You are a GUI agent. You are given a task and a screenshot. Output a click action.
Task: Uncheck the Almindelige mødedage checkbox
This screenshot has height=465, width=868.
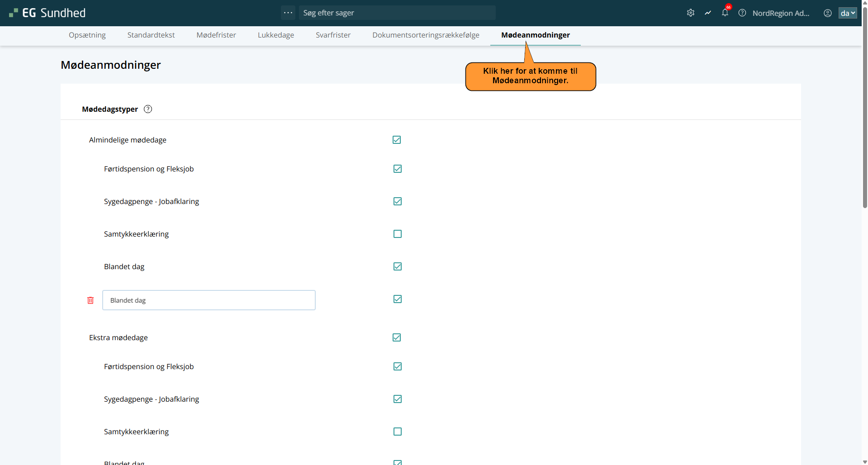(x=397, y=140)
